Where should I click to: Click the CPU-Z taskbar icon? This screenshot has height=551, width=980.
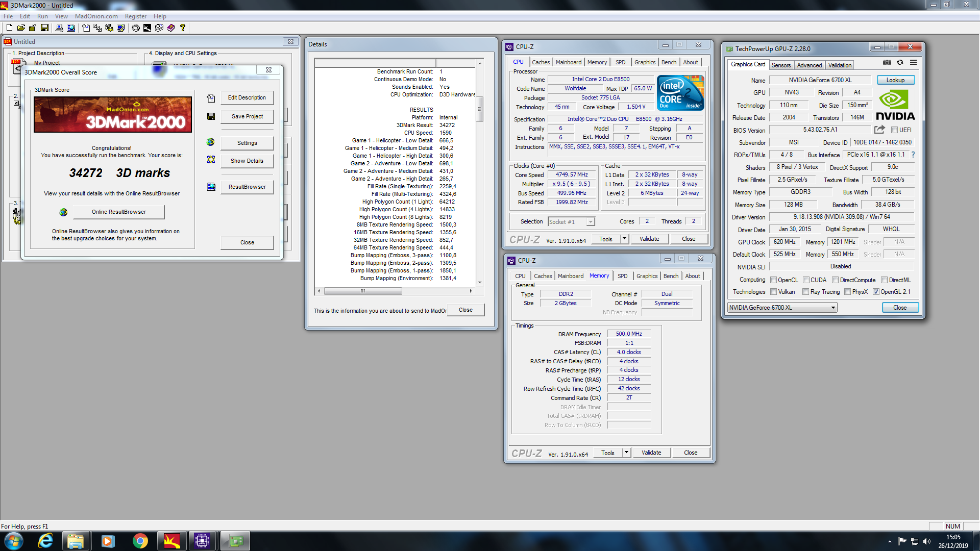pos(202,541)
